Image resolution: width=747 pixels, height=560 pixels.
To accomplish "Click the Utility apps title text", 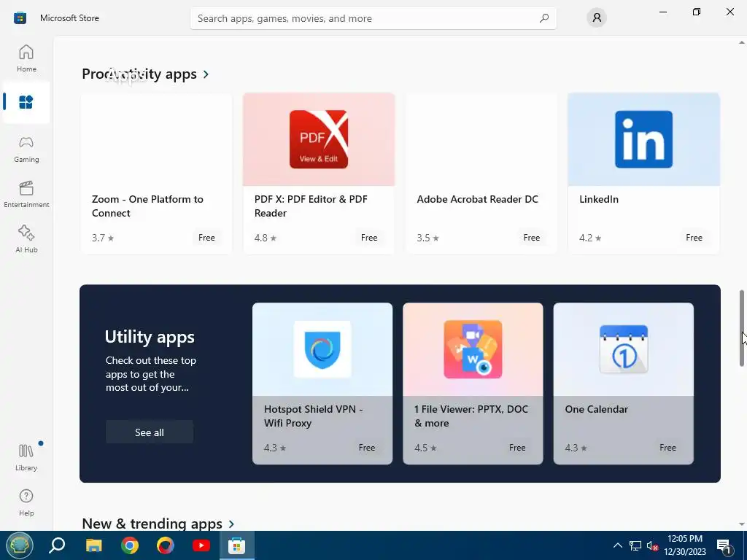I will (150, 337).
